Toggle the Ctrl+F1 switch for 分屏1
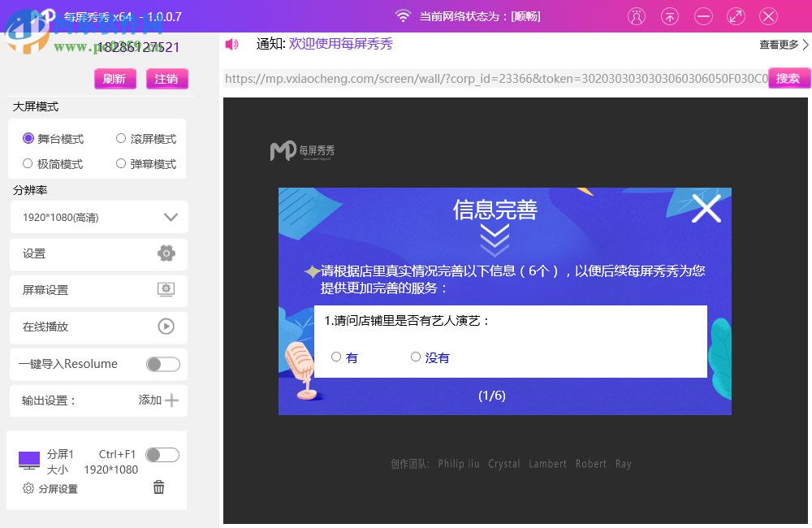 pyautogui.click(x=162, y=455)
